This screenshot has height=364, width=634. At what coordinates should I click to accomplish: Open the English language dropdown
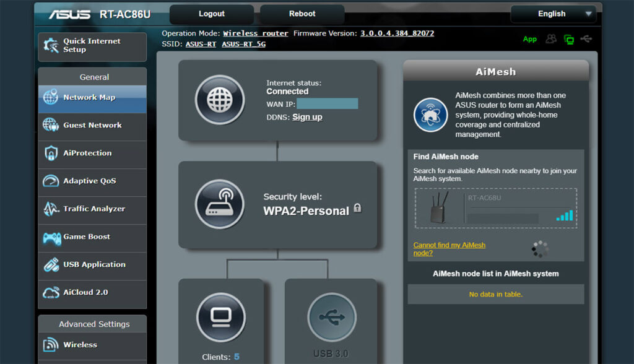coord(553,13)
